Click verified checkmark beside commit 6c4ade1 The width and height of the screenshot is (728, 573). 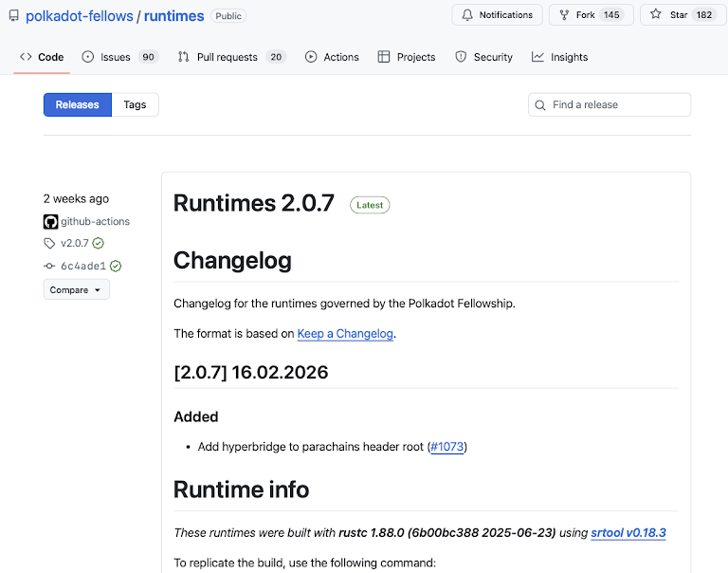[116, 267]
